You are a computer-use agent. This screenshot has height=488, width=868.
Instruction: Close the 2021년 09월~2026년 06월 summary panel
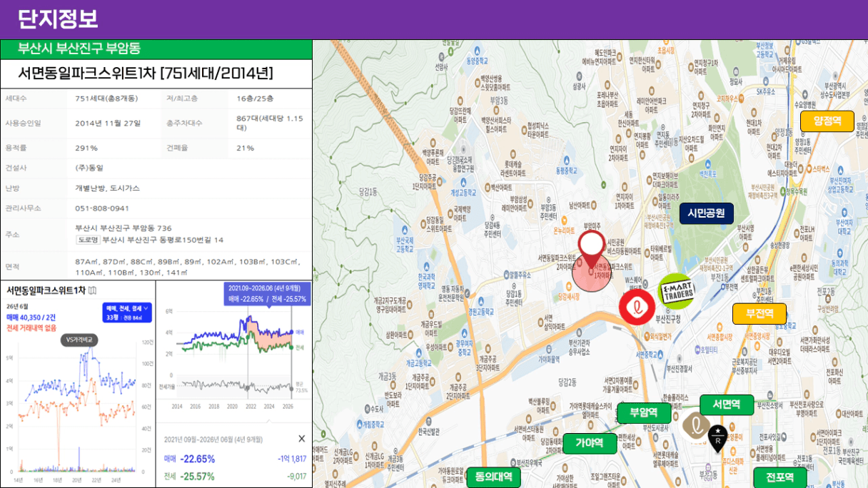coord(301,439)
